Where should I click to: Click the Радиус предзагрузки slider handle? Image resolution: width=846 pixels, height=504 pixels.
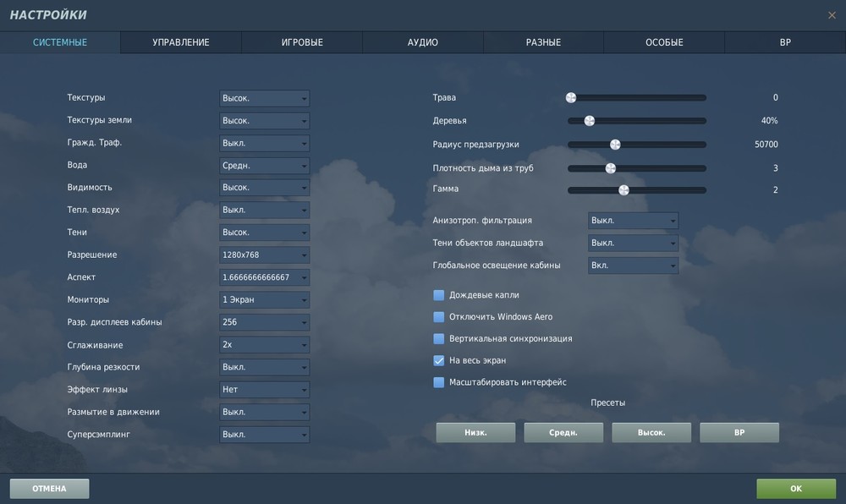click(x=615, y=145)
